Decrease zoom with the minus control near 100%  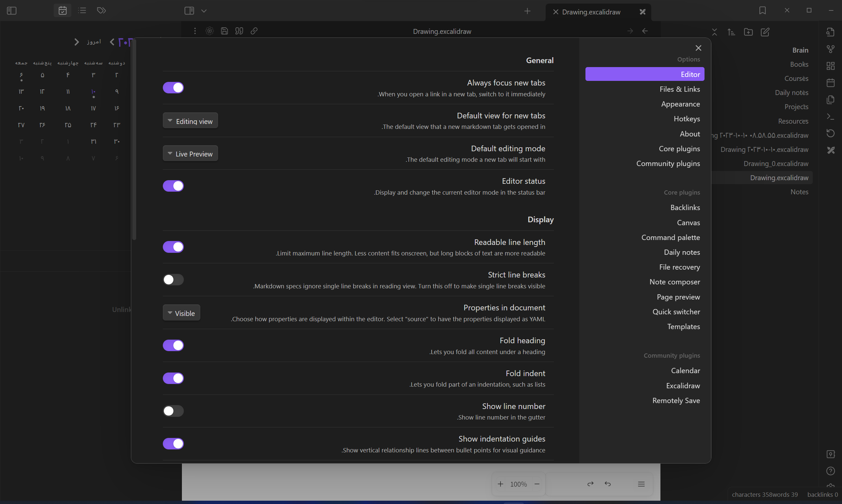pyautogui.click(x=537, y=484)
